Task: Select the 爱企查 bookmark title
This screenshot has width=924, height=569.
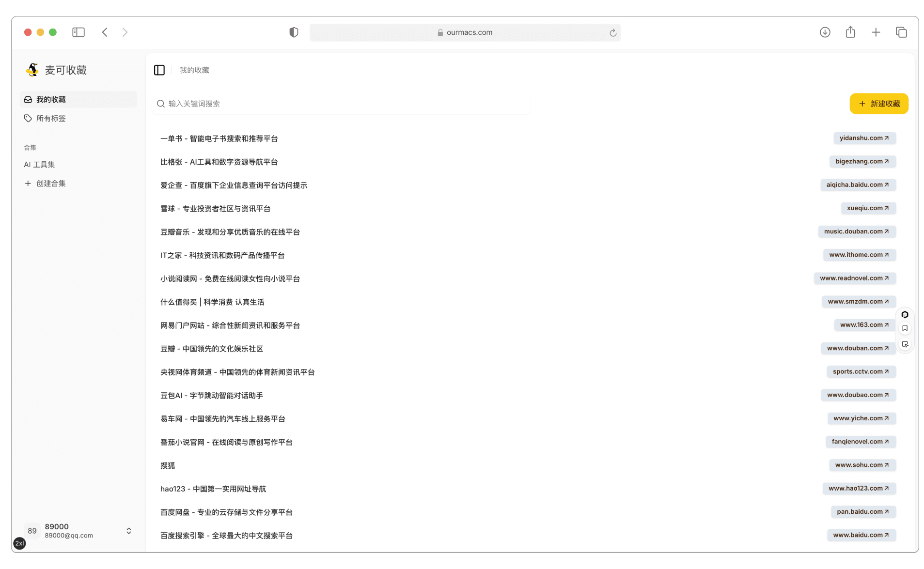Action: click(234, 185)
